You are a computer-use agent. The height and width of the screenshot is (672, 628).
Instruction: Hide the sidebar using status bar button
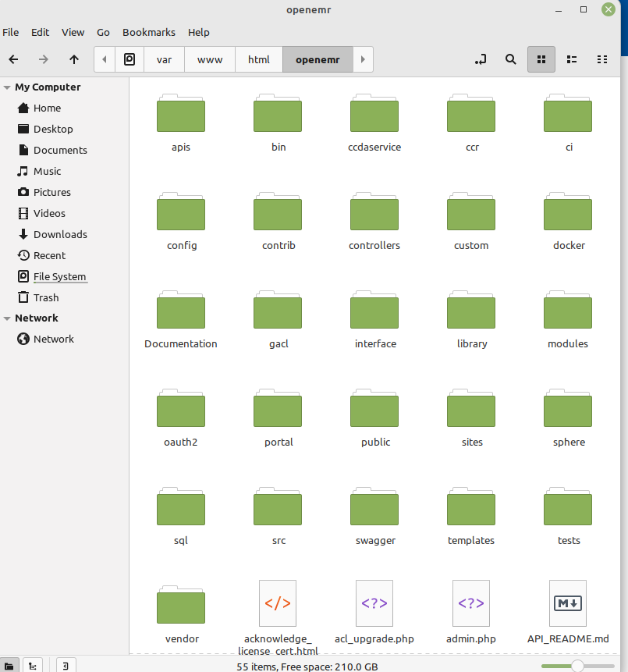click(66, 666)
